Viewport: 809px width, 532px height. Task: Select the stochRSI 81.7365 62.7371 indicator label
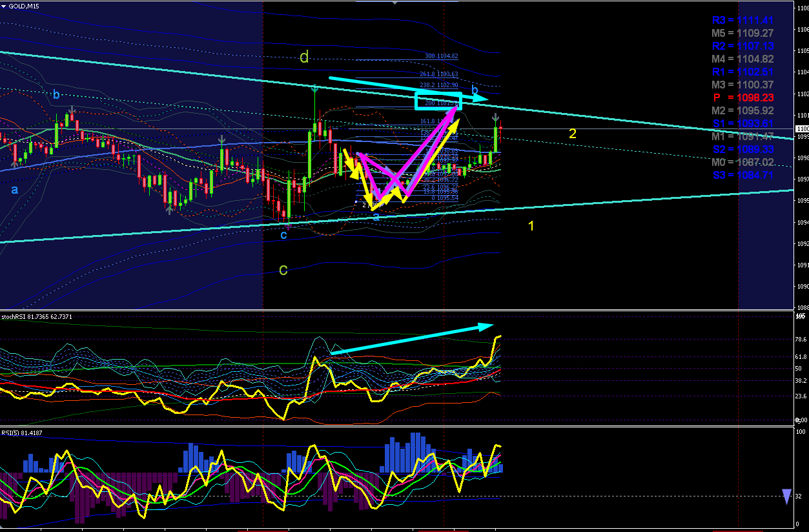click(x=37, y=317)
